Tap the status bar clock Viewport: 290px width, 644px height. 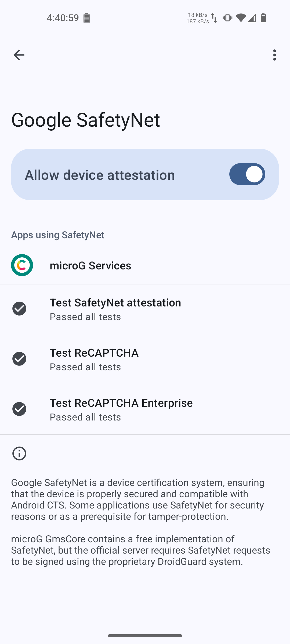(x=63, y=18)
